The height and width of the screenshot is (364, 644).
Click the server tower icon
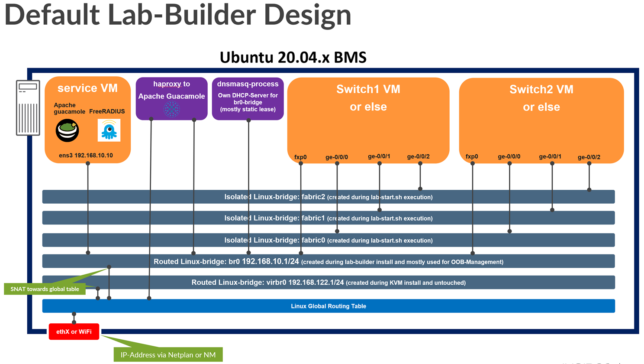(x=28, y=107)
